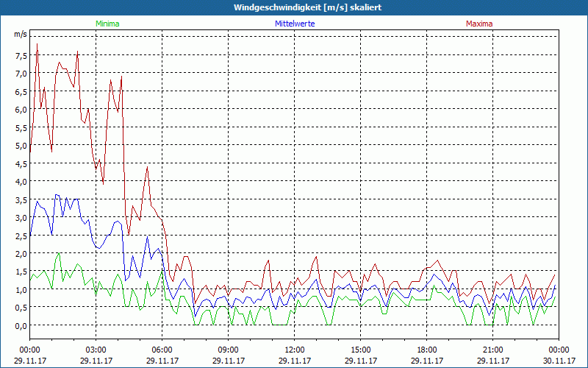Screen dimensions: 588x368
Task: Click the 4,5 y-axis value
Action: (21, 164)
